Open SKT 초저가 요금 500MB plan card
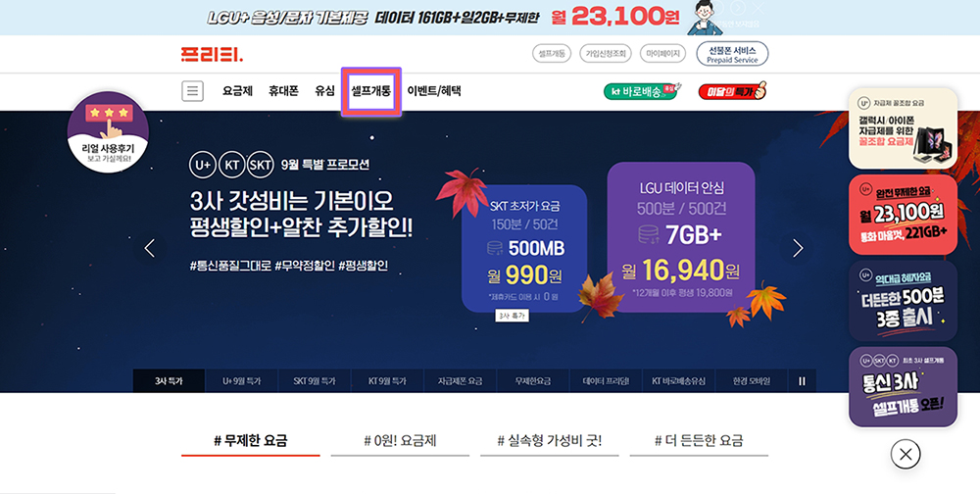The height and width of the screenshot is (494, 980). [524, 248]
